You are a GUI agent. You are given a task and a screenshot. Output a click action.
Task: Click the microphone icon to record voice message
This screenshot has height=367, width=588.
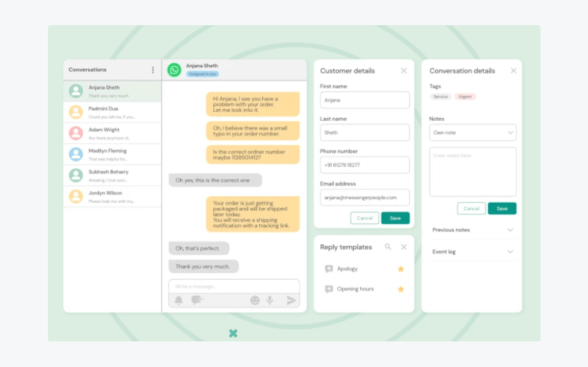(x=269, y=300)
